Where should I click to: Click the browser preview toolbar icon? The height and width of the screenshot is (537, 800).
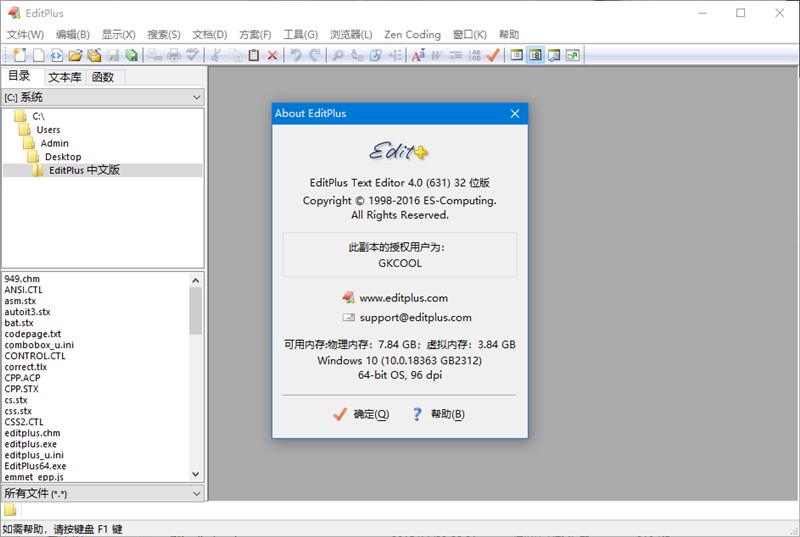coord(554,55)
